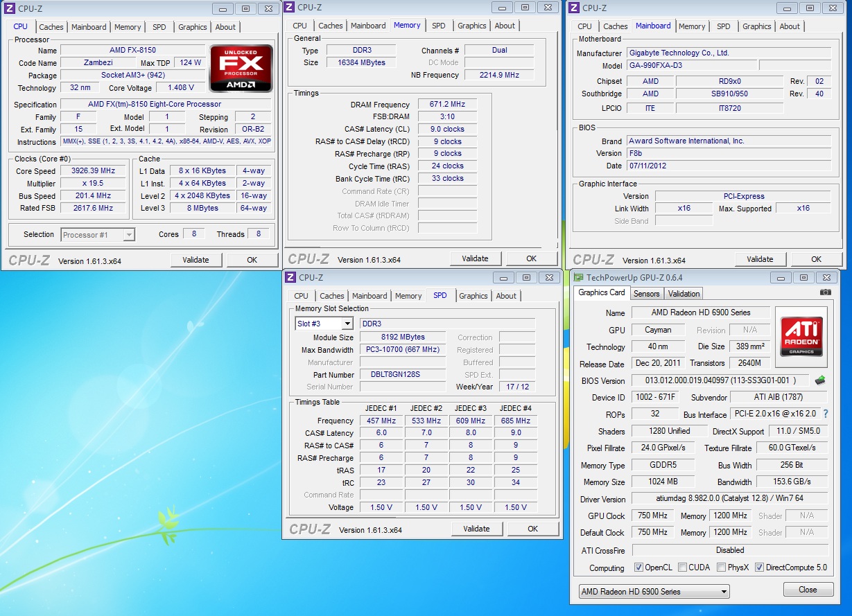Open the Memory tab in the Mainboard window

692,26
